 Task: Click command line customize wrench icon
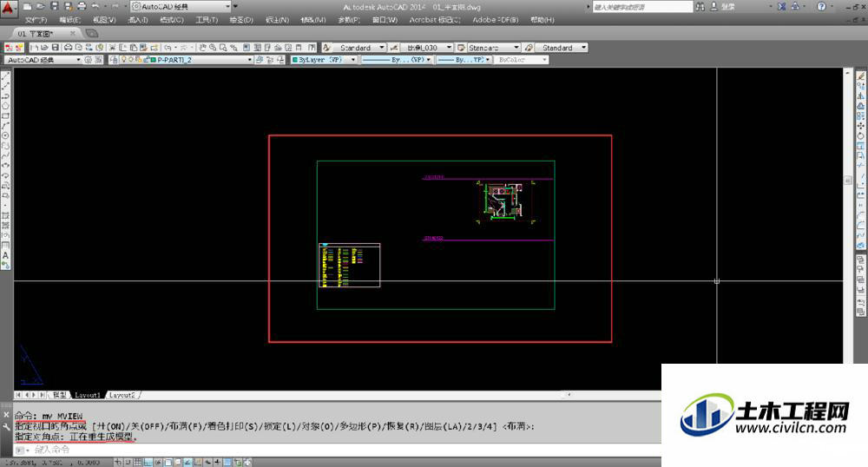click(6, 426)
